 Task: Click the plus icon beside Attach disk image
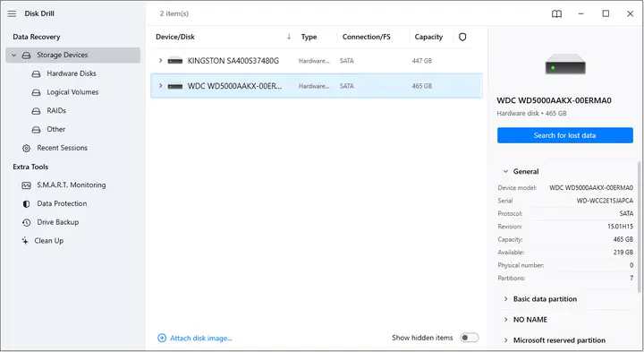pos(162,338)
